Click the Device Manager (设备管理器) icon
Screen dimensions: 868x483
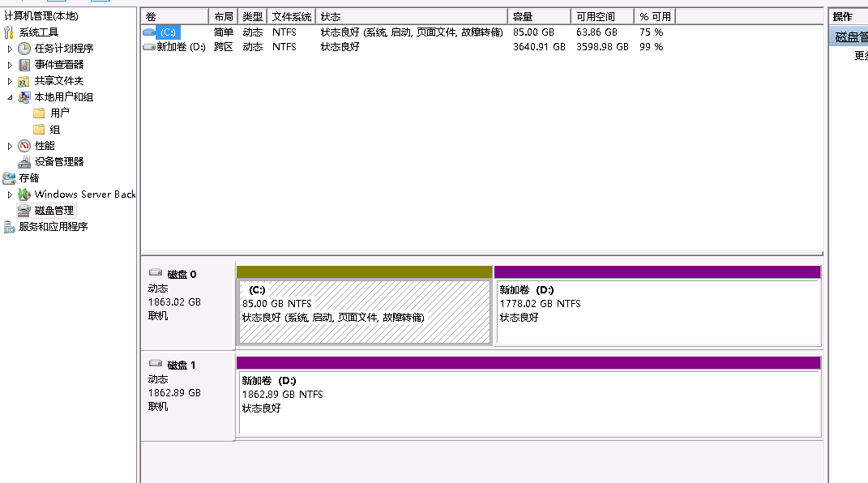[24, 162]
